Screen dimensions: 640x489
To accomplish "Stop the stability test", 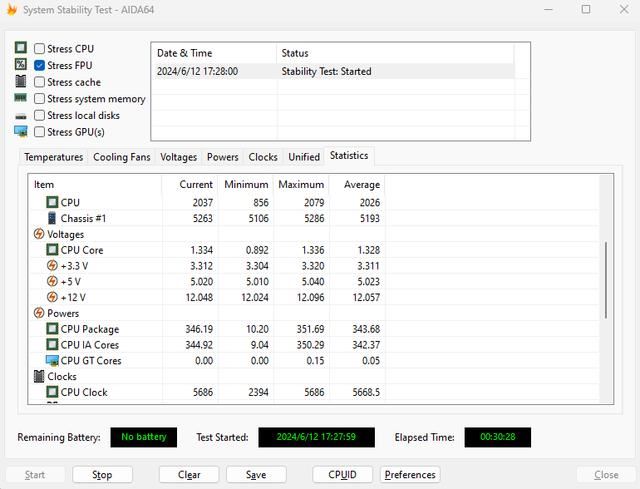I will click(x=102, y=475).
